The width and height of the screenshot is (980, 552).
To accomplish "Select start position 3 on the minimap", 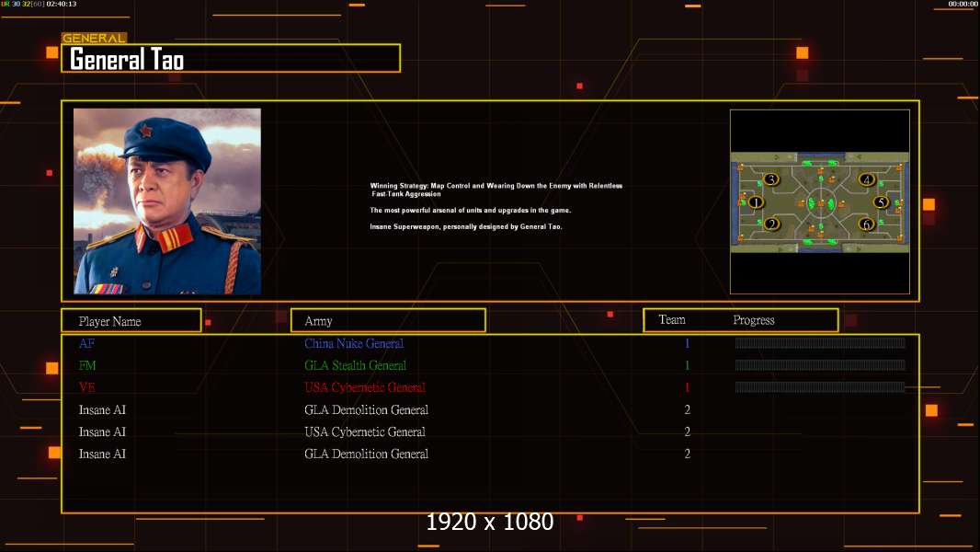I will click(x=771, y=179).
